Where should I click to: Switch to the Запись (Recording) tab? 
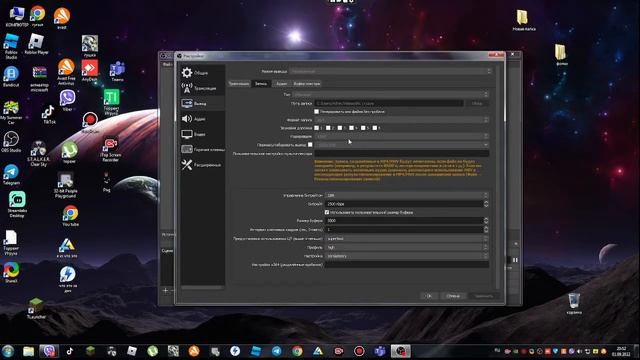261,84
